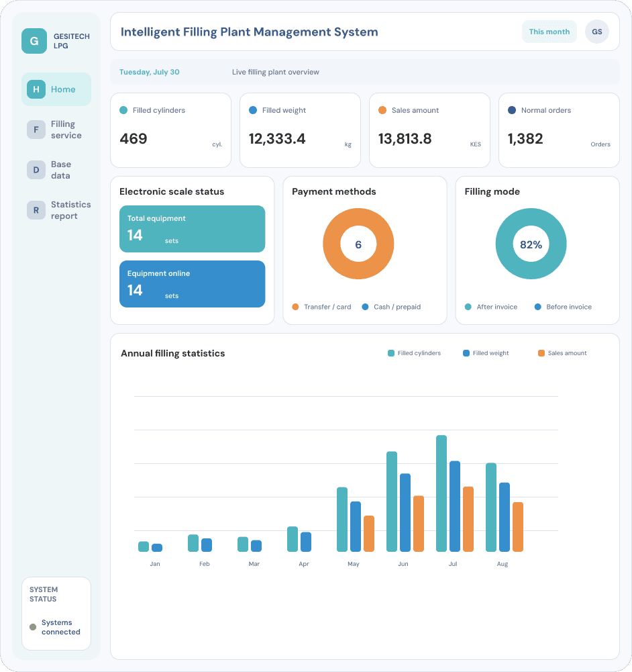Click the Home sidebar icon H
Image resolution: width=632 pixels, height=672 pixels.
[x=36, y=89]
